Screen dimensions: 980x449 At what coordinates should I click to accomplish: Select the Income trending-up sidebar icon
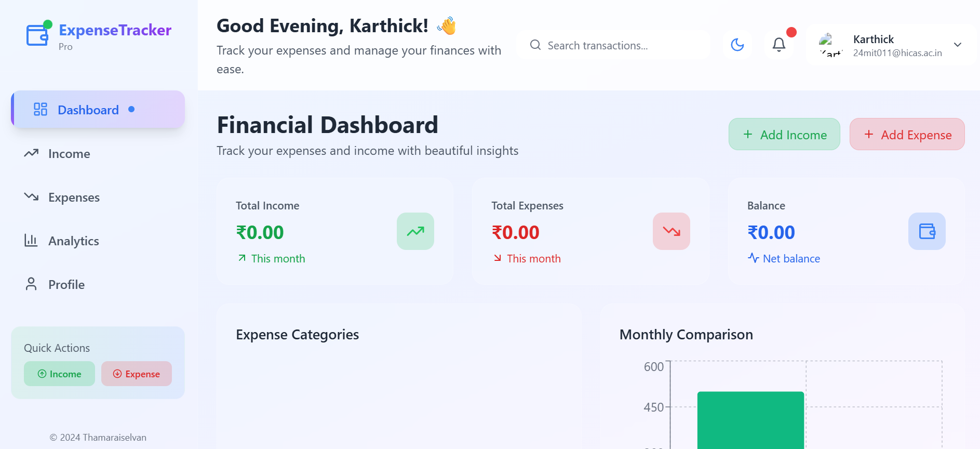coord(31,153)
